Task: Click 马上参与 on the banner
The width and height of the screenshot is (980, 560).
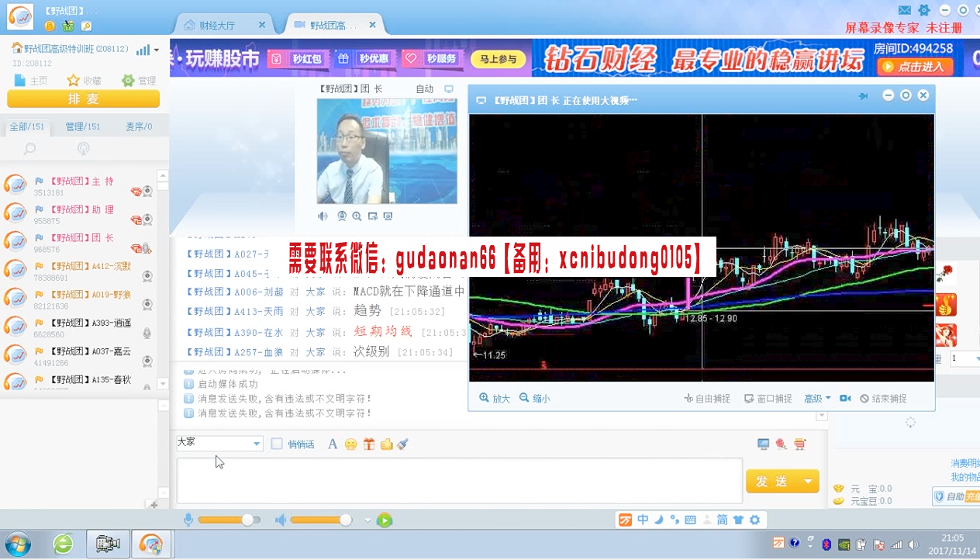Action: (x=497, y=59)
